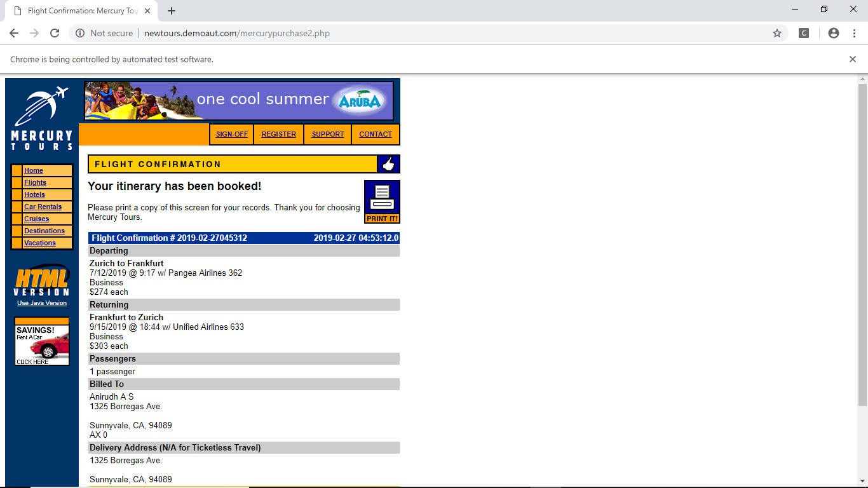Select the Flight Confirmation browser tab
Screen dimensions: 868x488
(x=81, y=11)
